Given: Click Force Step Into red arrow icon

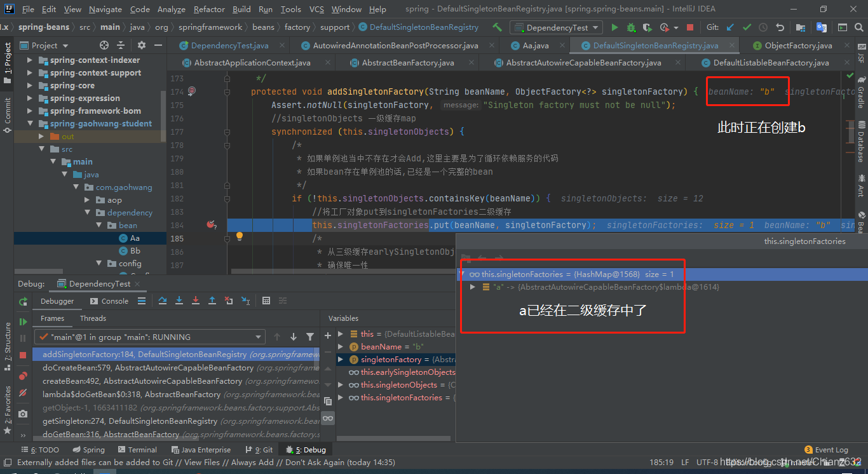Looking at the screenshot, I should point(196,301).
